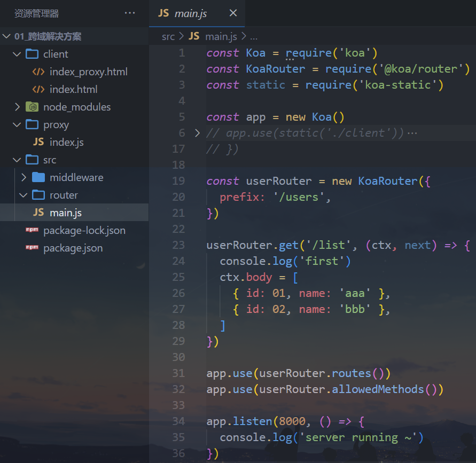Click line number 1 in the gutter
Screen dimensions: 476x463
click(x=182, y=53)
